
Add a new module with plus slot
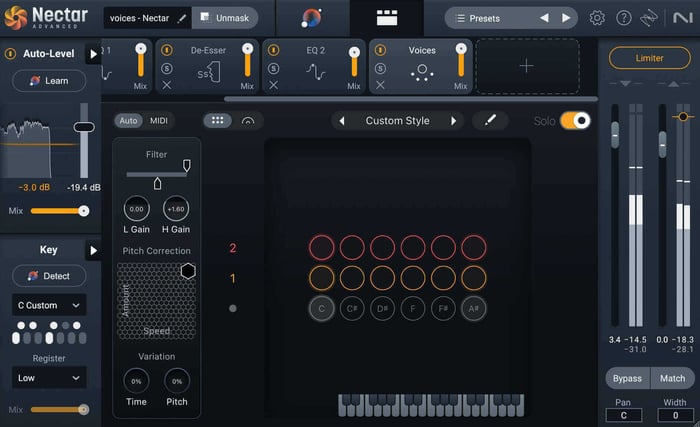pos(527,66)
